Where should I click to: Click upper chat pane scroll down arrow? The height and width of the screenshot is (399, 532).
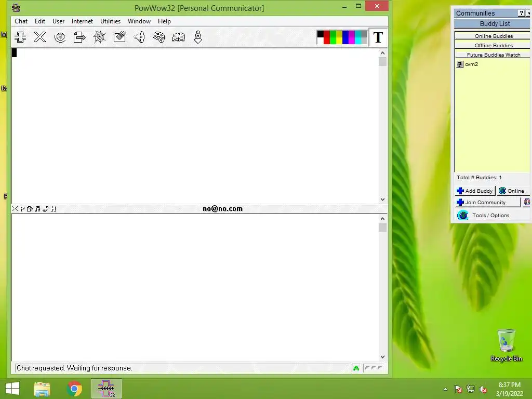[x=382, y=199]
